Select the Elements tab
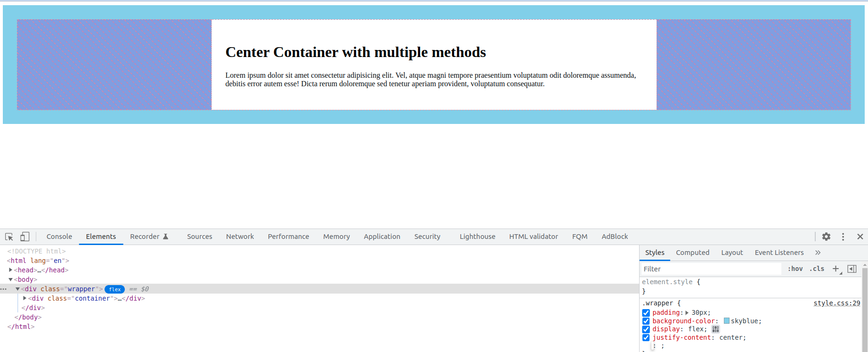Image resolution: width=868 pixels, height=352 pixels. [101, 237]
